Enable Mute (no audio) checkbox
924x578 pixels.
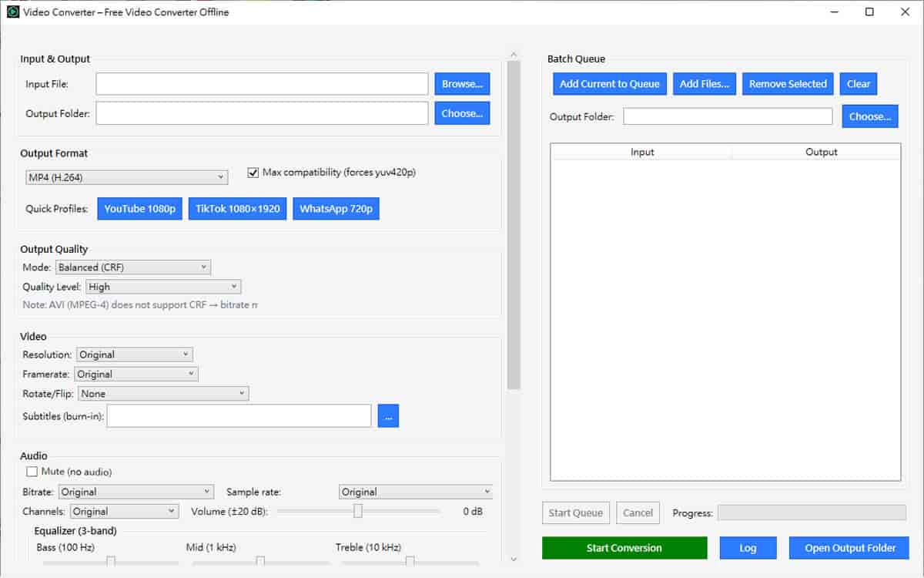(32, 472)
